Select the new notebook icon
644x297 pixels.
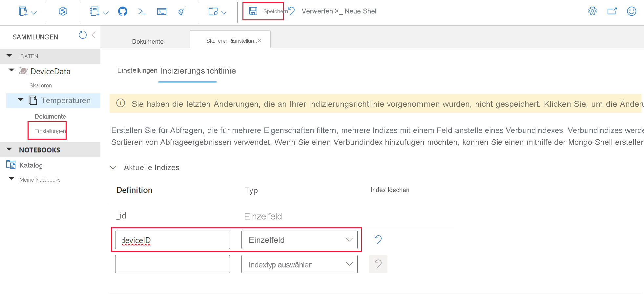click(x=94, y=11)
